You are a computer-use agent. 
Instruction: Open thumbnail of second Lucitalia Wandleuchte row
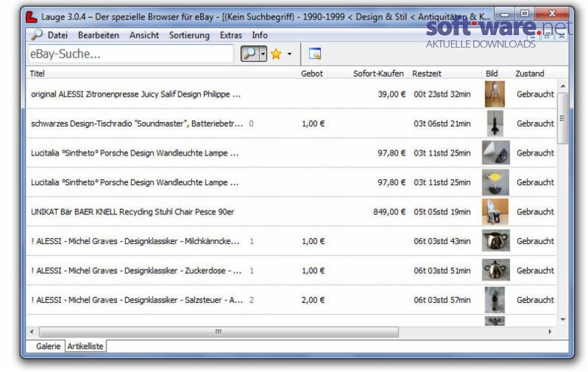tap(496, 182)
